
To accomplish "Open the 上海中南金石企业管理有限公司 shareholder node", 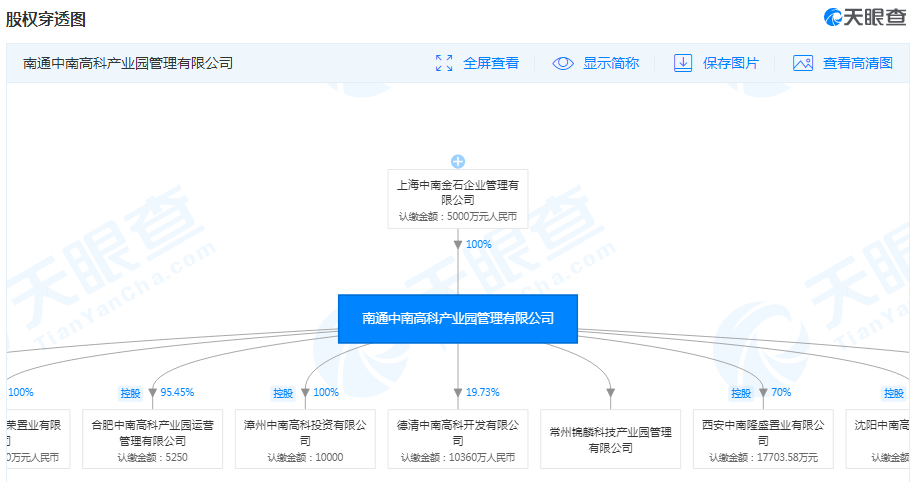I will click(458, 200).
